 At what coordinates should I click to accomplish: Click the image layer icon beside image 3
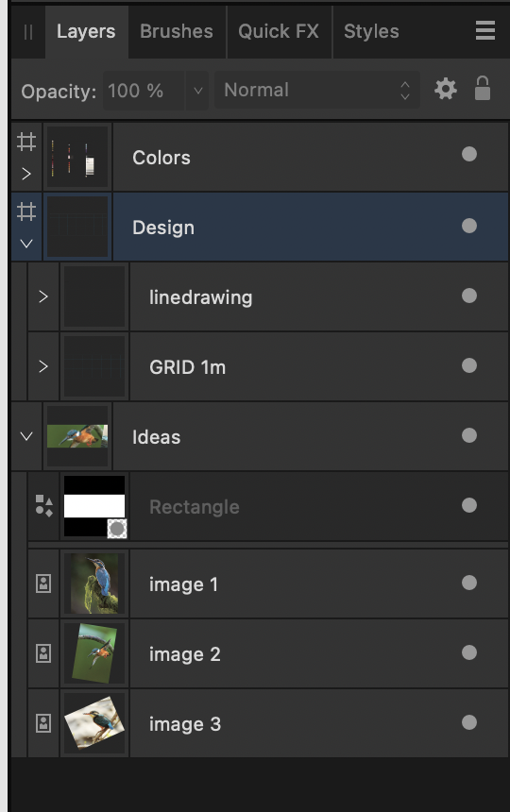pyautogui.click(x=43, y=723)
